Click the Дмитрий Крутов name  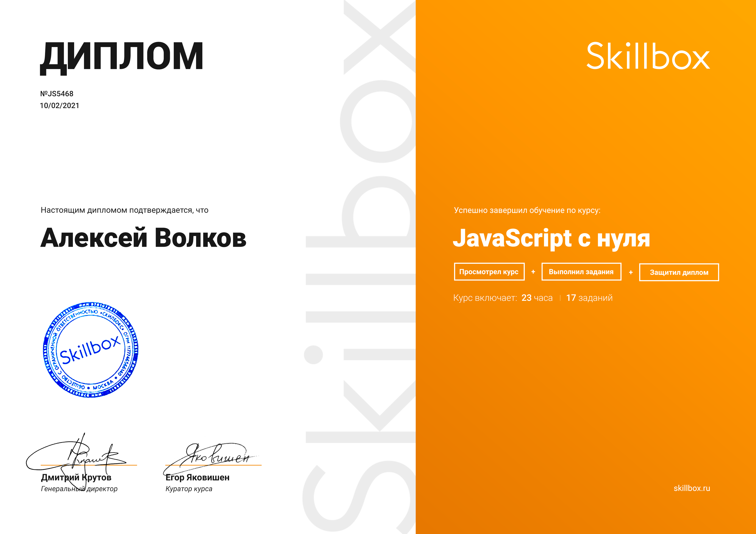click(76, 477)
